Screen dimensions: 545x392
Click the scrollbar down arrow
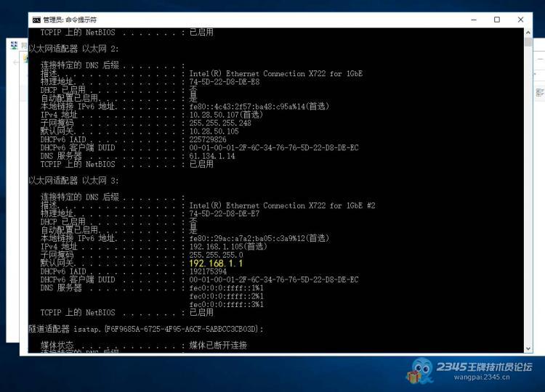tap(528, 349)
